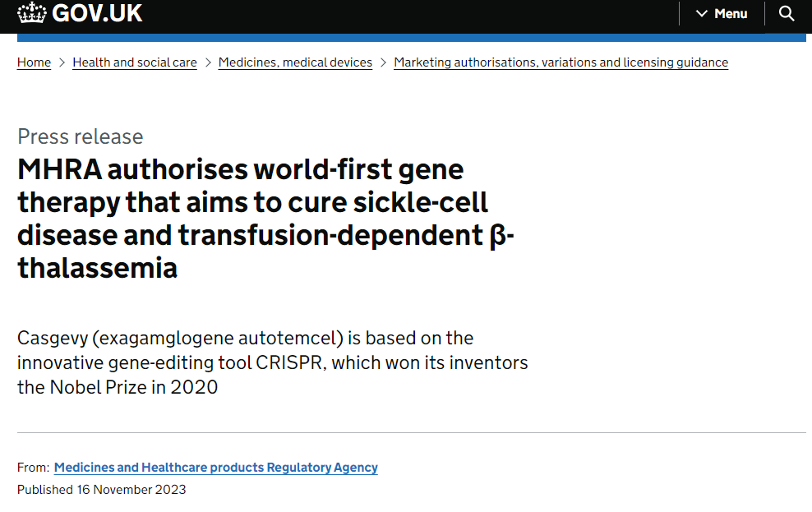
Task: Click chevron after Medicines, medical devices
Action: [383, 62]
